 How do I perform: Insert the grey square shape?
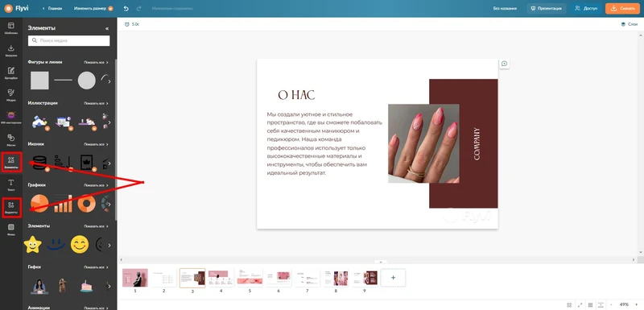click(x=39, y=81)
